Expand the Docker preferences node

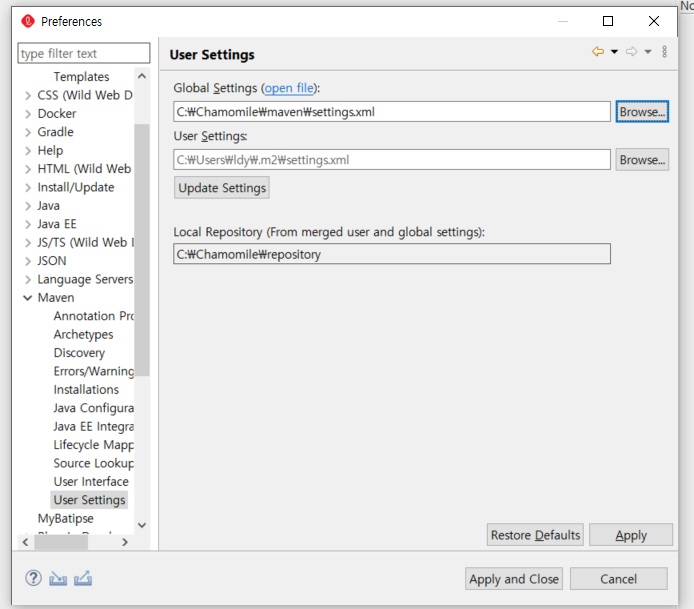(28, 114)
